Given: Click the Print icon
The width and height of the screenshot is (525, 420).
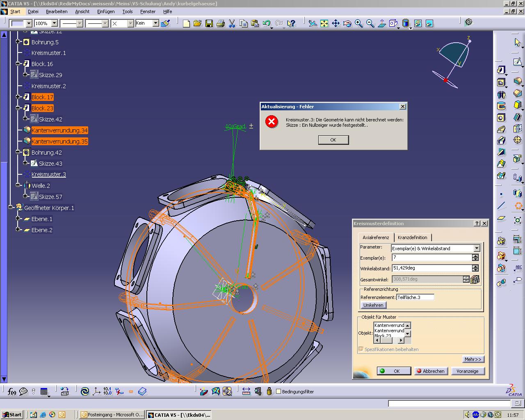Looking at the screenshot, I should coord(220,23).
